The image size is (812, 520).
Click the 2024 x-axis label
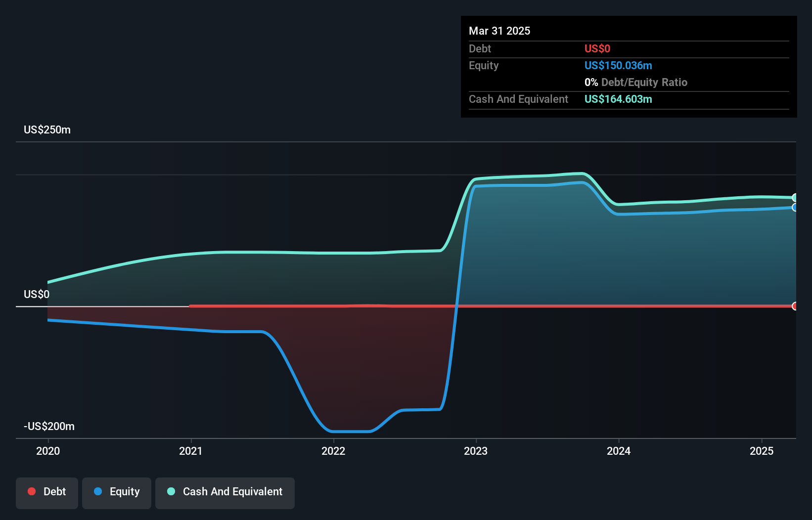pos(619,451)
